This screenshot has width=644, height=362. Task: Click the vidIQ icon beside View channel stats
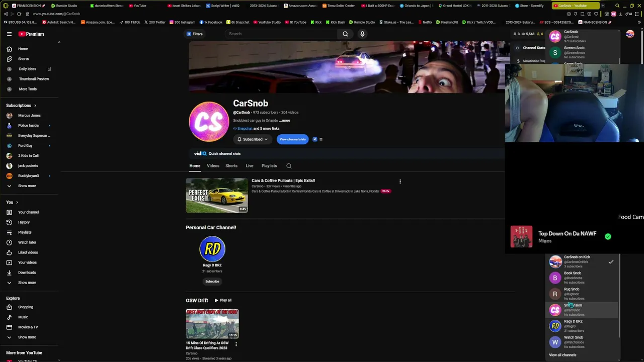(315, 139)
